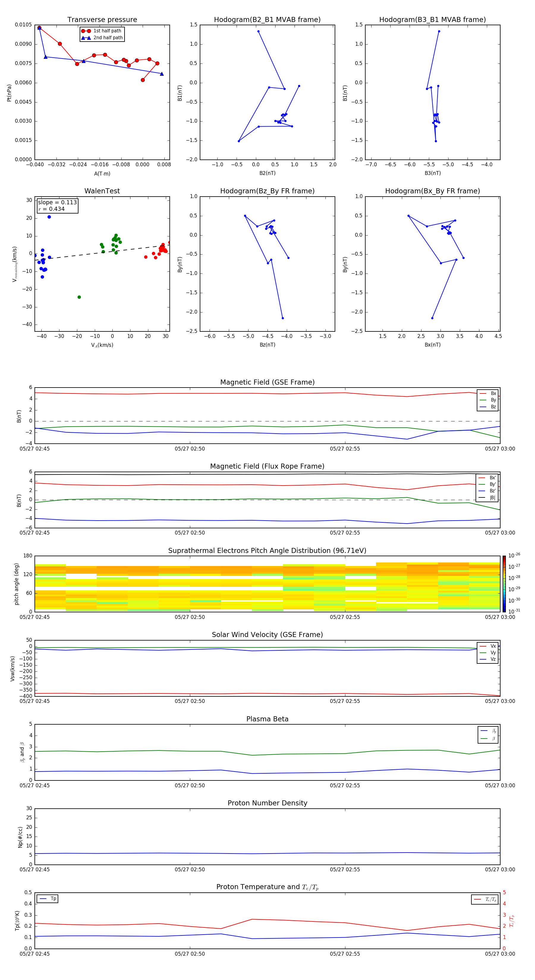Click the lowest point in Bz_By hodogram
Image resolution: width=535 pixels, height=980 pixels.
tap(283, 318)
